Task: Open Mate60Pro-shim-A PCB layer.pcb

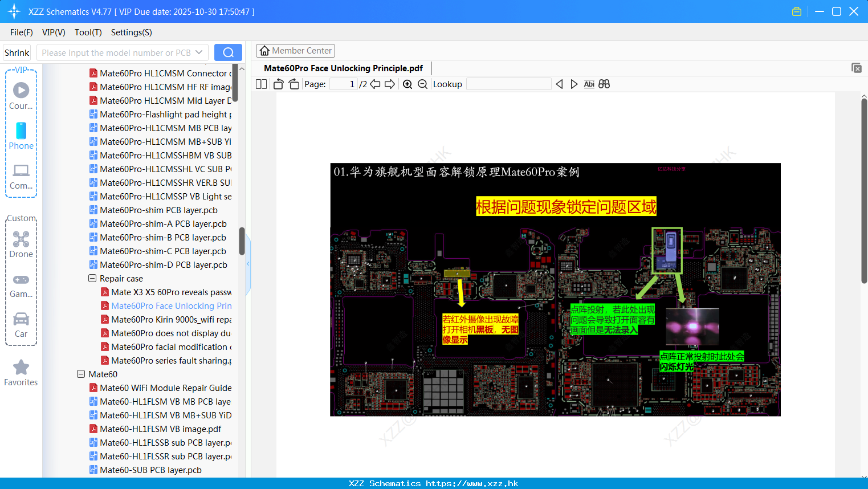Action: (158, 224)
